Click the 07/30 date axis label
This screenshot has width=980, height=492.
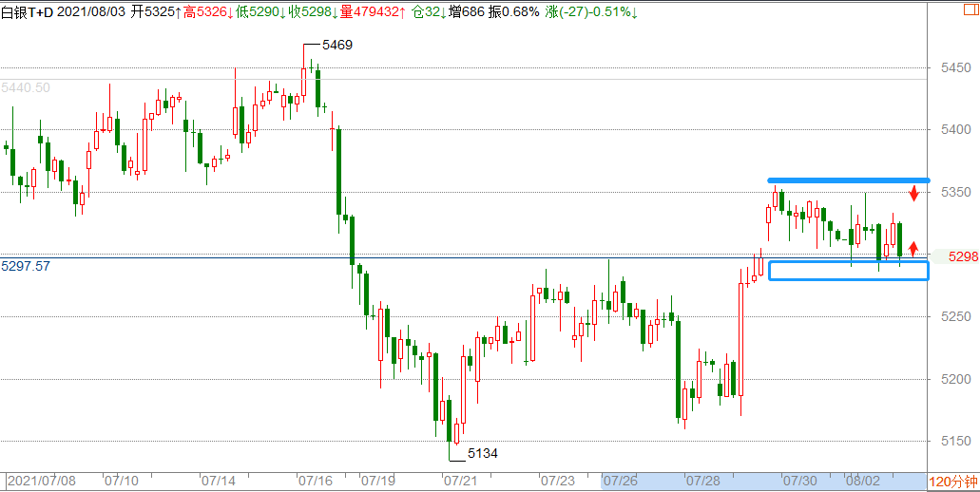point(800,482)
